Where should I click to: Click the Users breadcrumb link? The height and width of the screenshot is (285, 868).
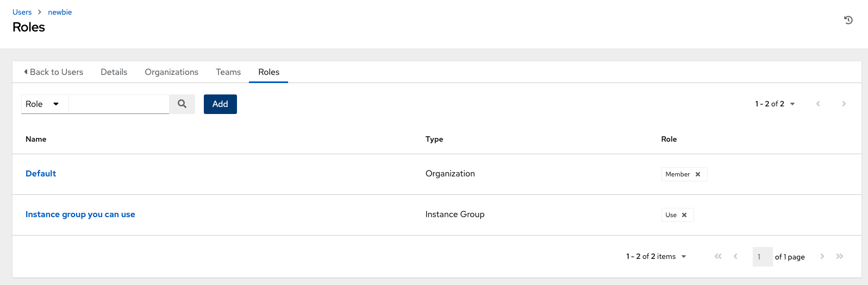22,12
